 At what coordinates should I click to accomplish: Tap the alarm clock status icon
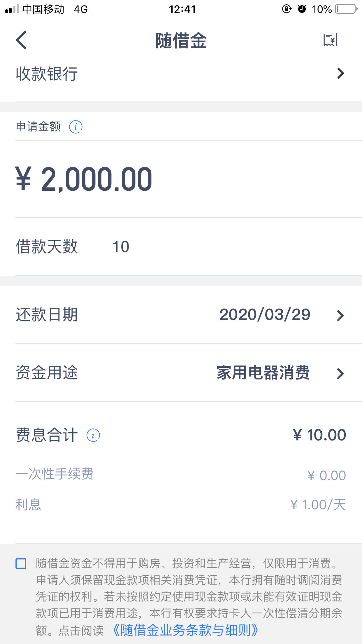[x=302, y=9]
